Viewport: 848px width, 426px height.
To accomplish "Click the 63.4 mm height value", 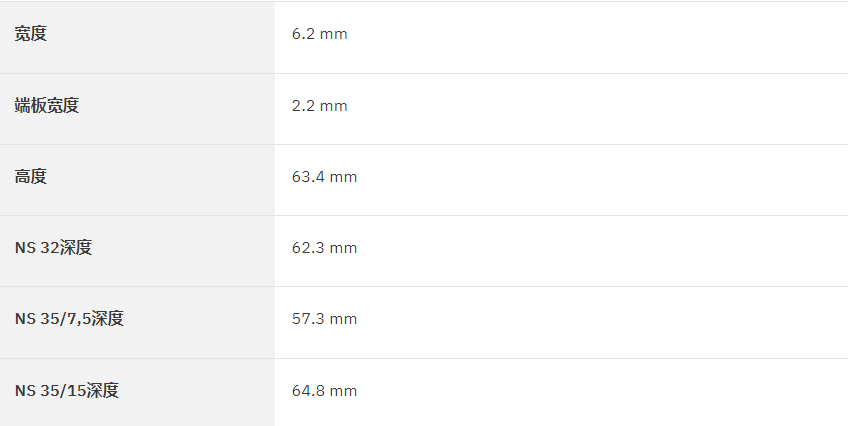I will (x=324, y=177).
